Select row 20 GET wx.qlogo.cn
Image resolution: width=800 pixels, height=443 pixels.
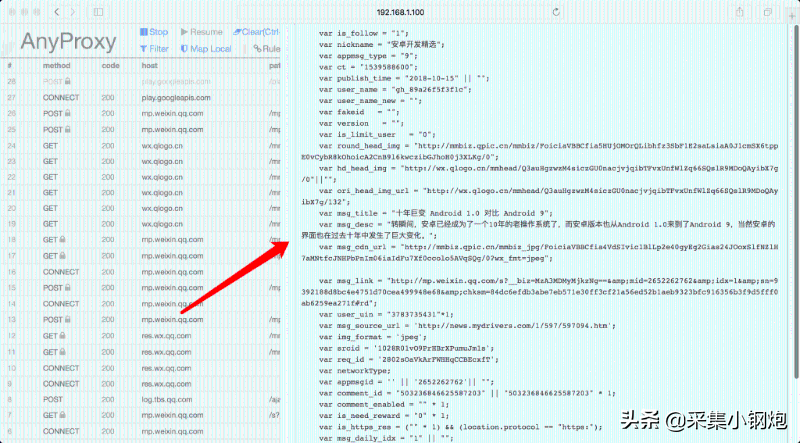[140, 208]
